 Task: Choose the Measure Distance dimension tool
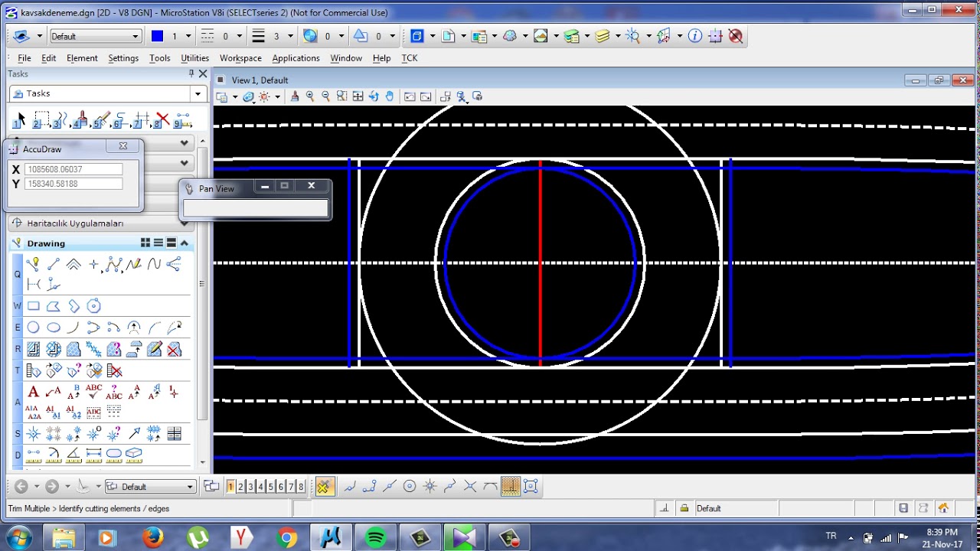point(33,454)
